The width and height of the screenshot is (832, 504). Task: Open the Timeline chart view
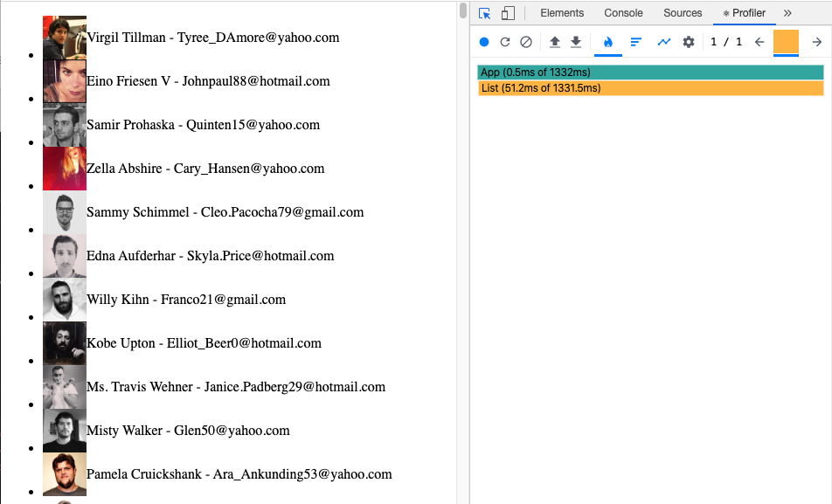(x=664, y=42)
